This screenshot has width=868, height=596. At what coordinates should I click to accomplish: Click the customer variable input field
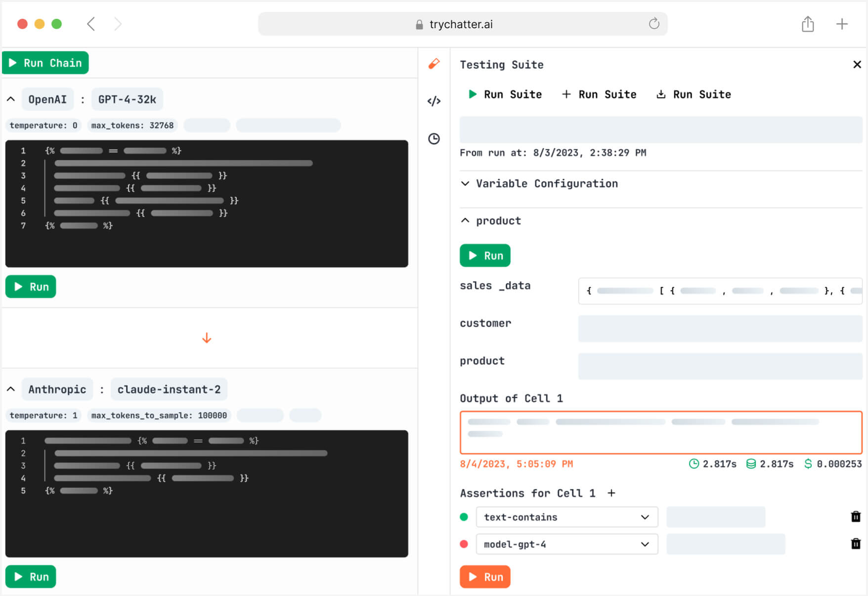pyautogui.click(x=720, y=329)
